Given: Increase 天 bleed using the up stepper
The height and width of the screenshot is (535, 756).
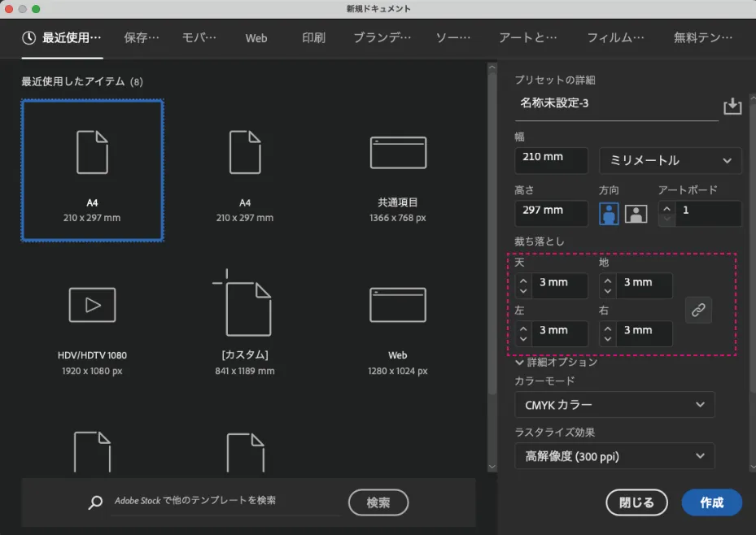Looking at the screenshot, I should pyautogui.click(x=522, y=281).
